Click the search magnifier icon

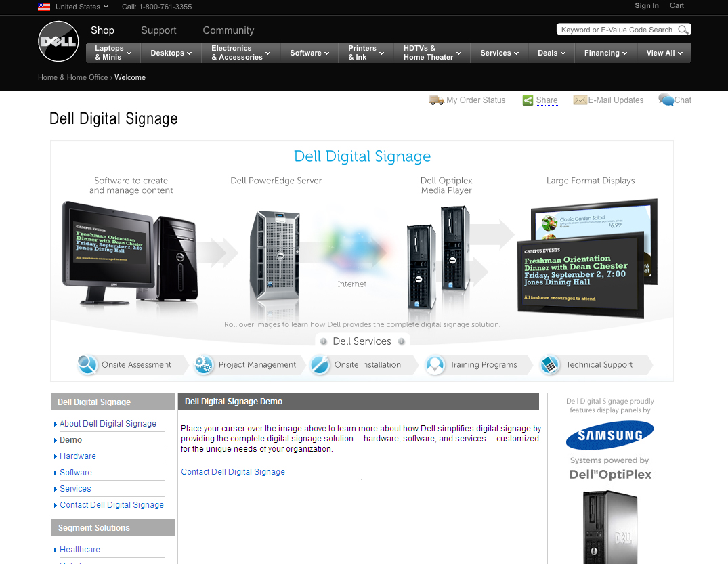tap(683, 30)
